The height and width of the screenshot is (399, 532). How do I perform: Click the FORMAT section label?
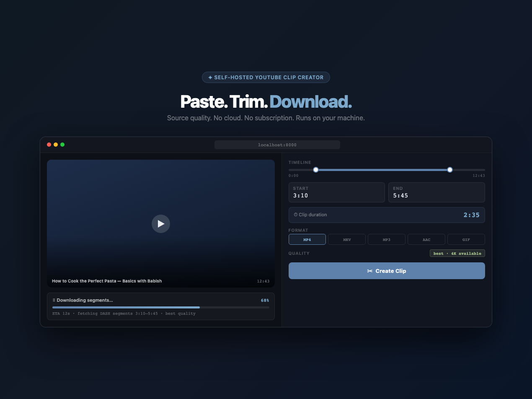[298, 230]
